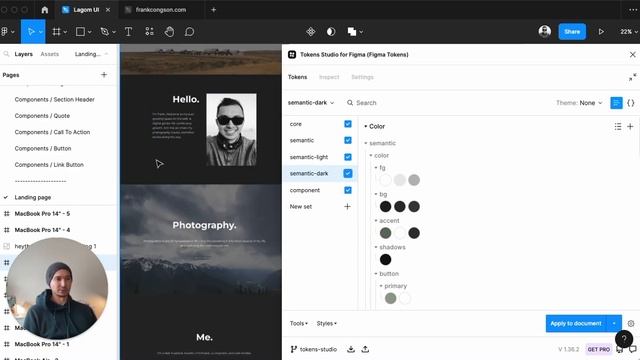Image resolution: width=640 pixels, height=360 pixels.
Task: Click the Create component icon
Action: [311, 31]
